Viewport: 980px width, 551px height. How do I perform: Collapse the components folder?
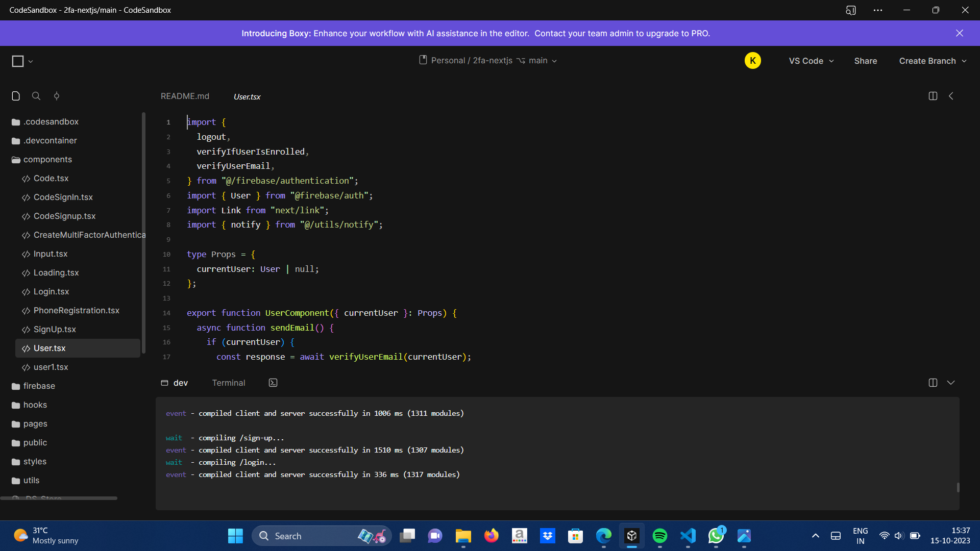[47, 160]
